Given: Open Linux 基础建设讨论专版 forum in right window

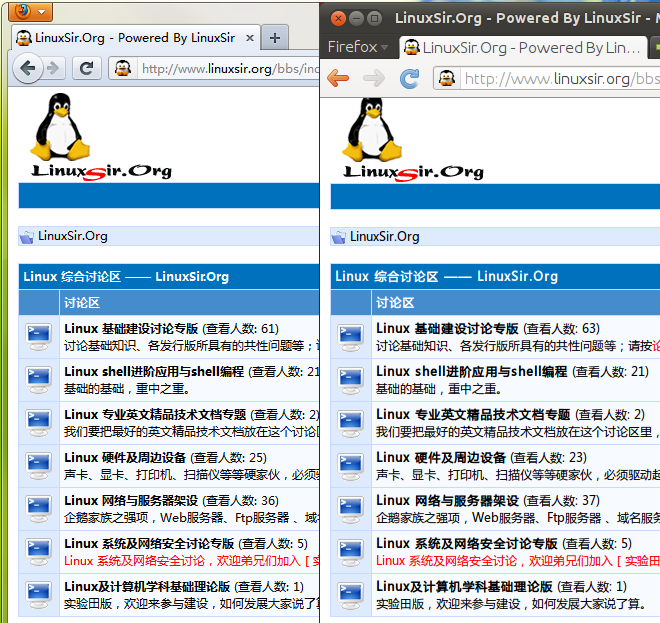Looking at the screenshot, I should pos(447,328).
